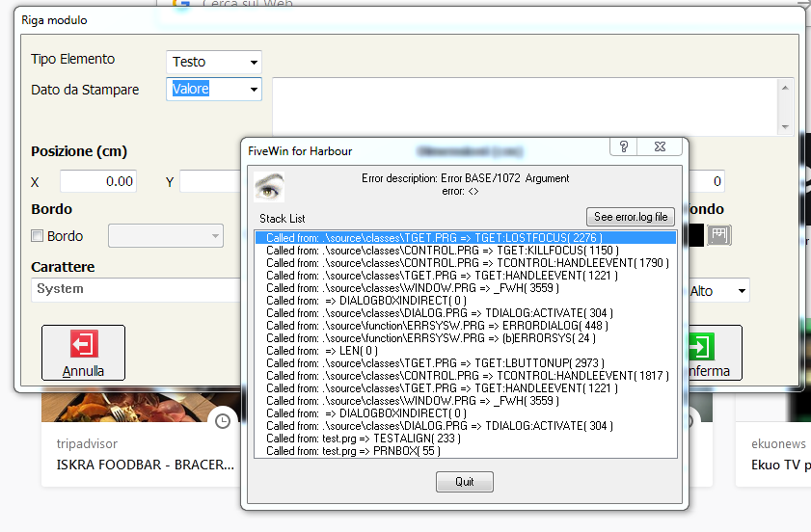Click the input field showing 0
Screen dimensions: 811x532
pyautogui.click(x=707, y=181)
